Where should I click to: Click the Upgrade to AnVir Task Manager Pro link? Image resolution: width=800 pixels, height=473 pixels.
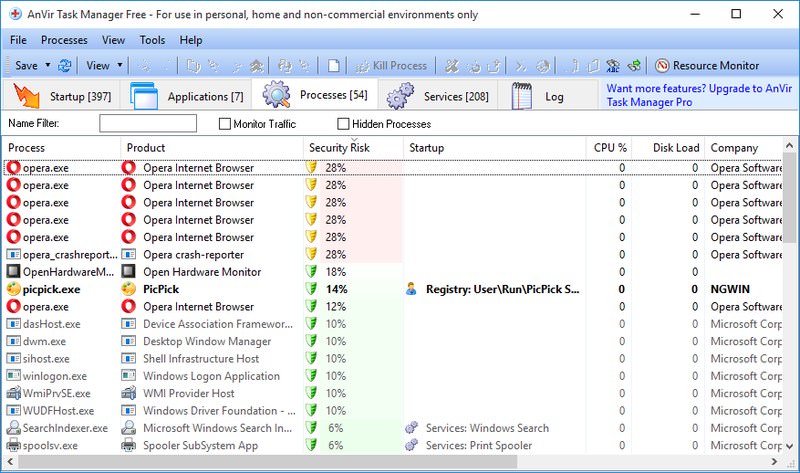click(699, 95)
